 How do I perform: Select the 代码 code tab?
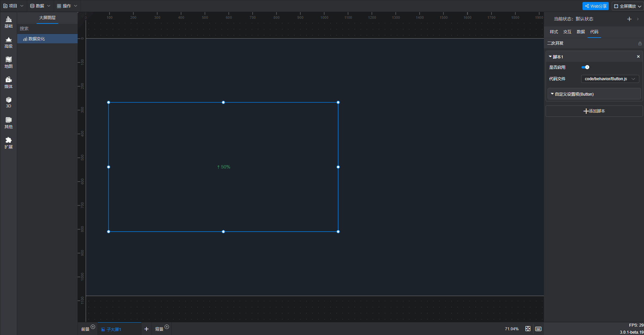tap(594, 32)
